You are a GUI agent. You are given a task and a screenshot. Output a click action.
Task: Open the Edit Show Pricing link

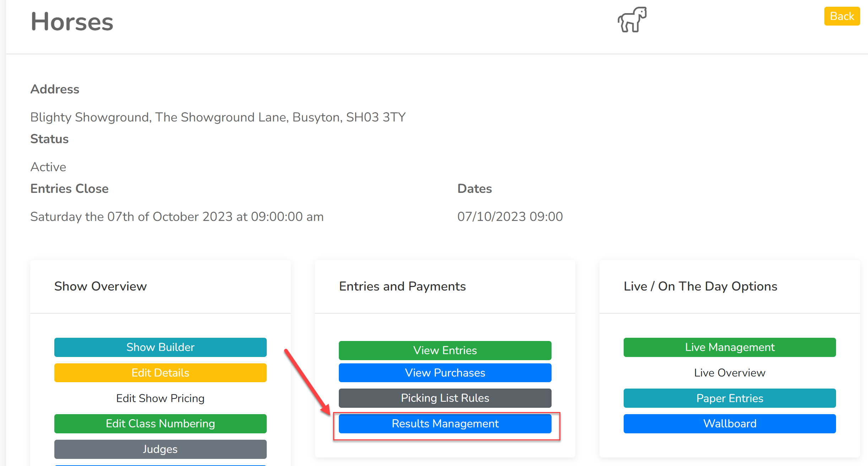tap(160, 398)
